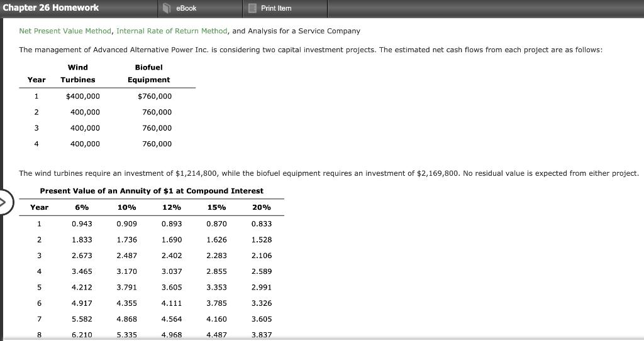
Task: Select 20% year 7 factor 3.605
Action: [x=261, y=319]
